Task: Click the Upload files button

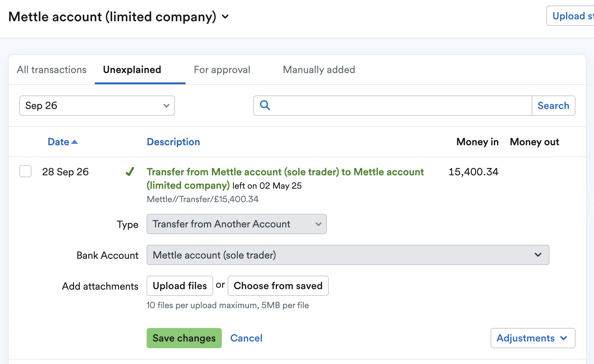Action: coord(180,286)
